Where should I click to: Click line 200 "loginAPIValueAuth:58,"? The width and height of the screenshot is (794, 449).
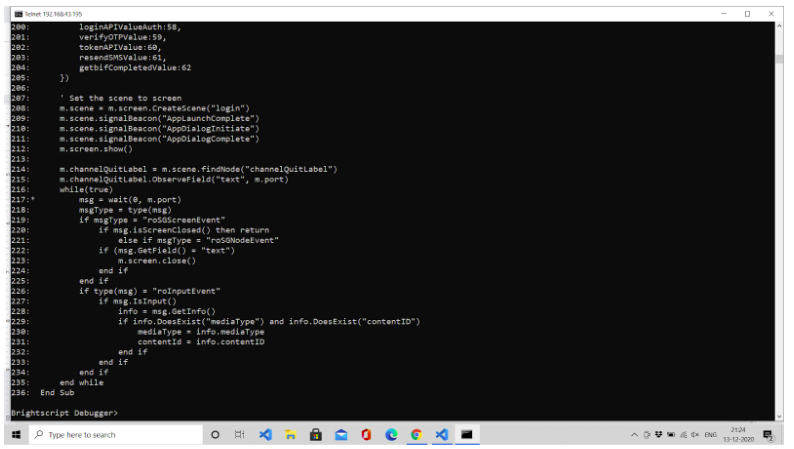coord(130,27)
